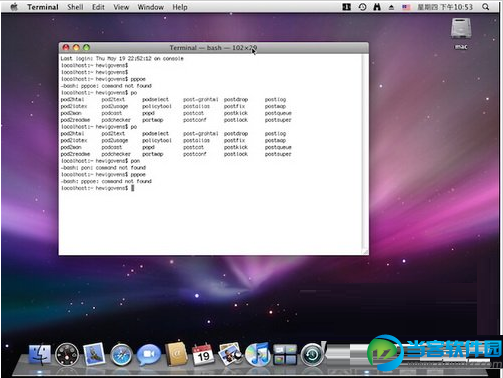Image resolution: width=503 pixels, height=378 pixels.
Task: Close the Terminal window with red button
Action: coord(66,48)
